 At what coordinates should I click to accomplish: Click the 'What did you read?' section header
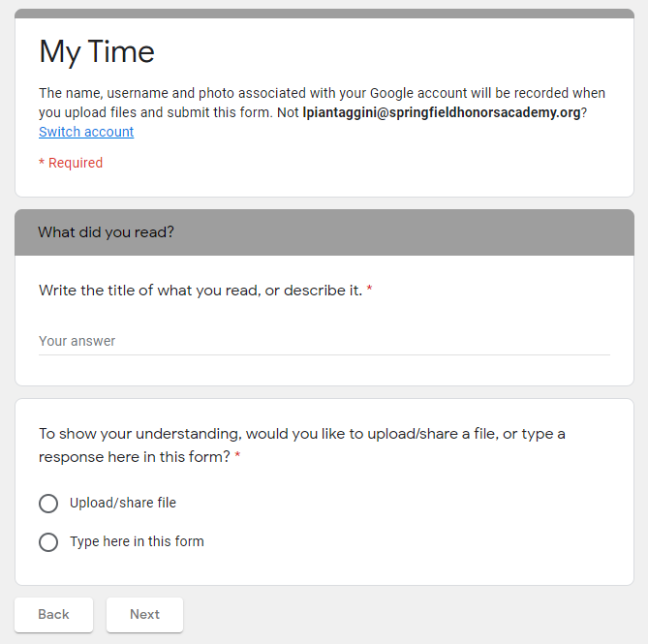tap(106, 232)
